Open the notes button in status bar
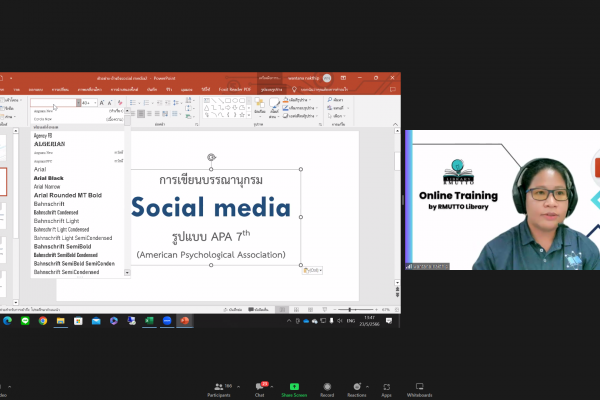 (x=233, y=309)
